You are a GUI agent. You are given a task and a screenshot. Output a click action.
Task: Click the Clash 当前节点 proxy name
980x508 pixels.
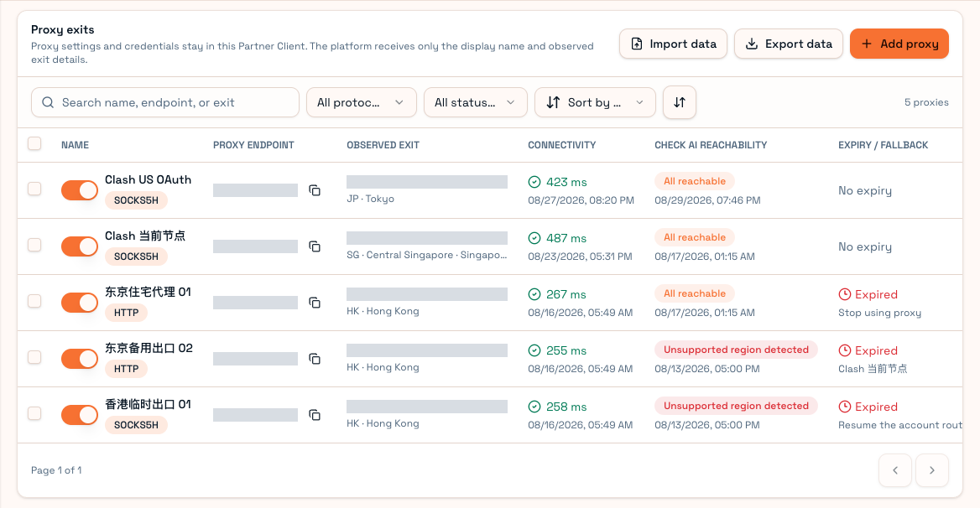[x=145, y=236]
